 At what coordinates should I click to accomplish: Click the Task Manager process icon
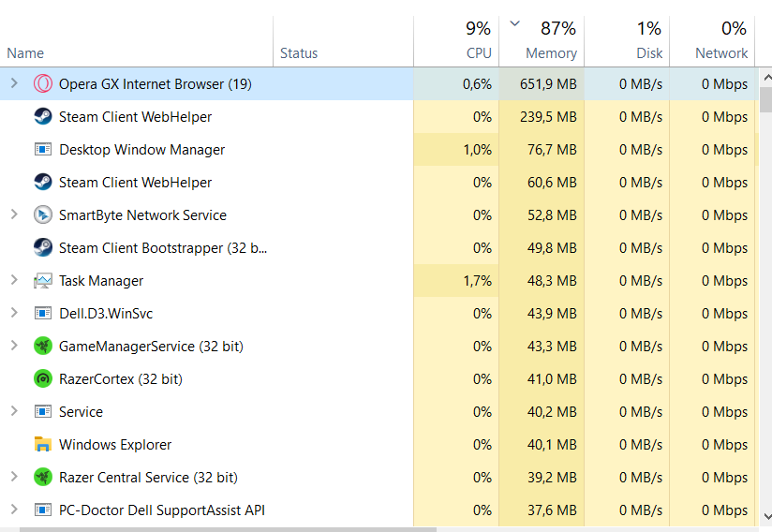(43, 281)
